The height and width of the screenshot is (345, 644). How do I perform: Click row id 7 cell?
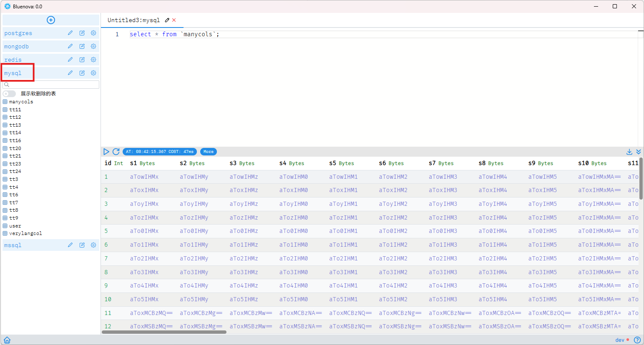(106, 258)
